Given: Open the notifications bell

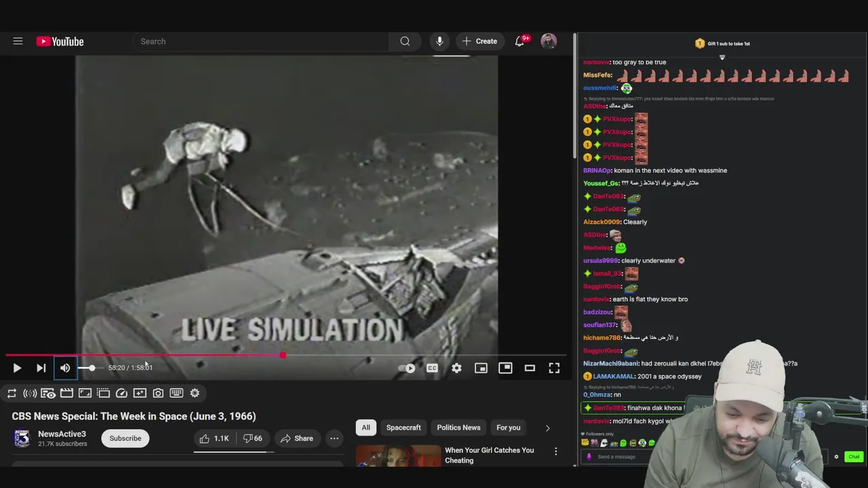Looking at the screenshot, I should click(519, 41).
